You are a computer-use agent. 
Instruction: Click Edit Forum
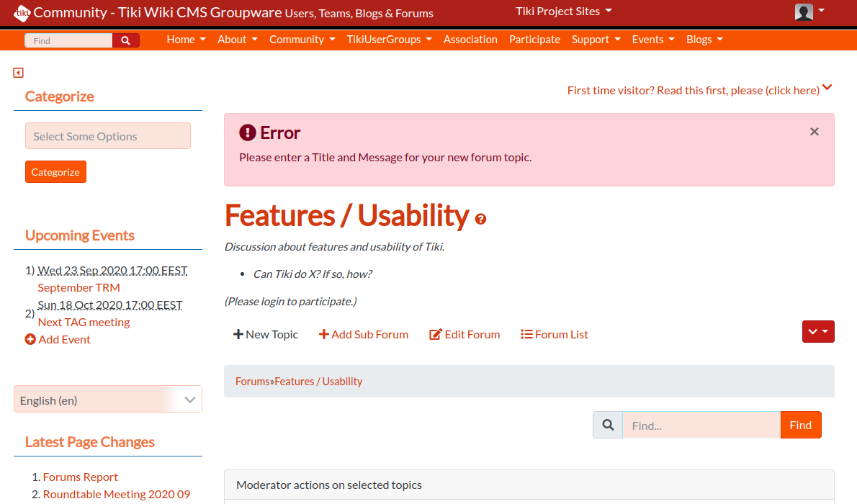pyautogui.click(x=465, y=334)
